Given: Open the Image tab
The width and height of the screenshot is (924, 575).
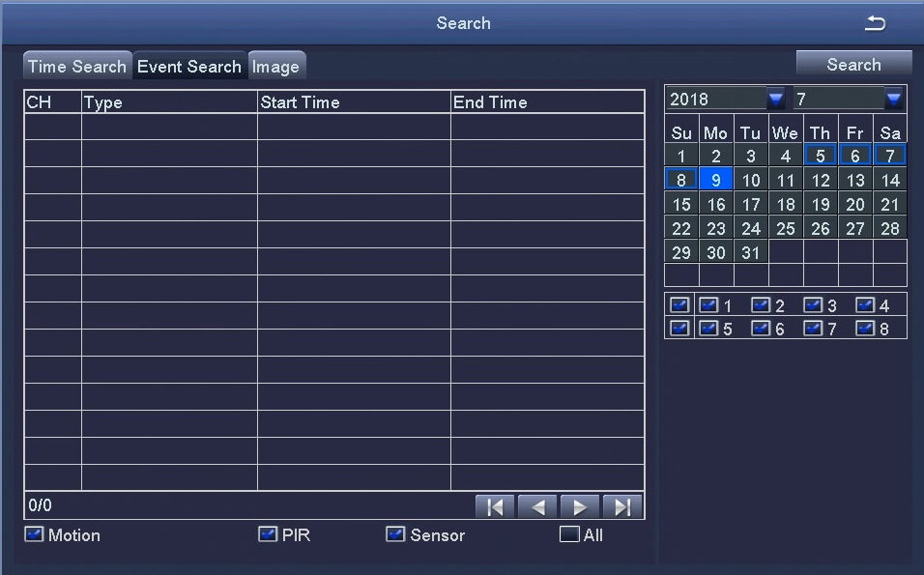Looking at the screenshot, I should pos(276,67).
